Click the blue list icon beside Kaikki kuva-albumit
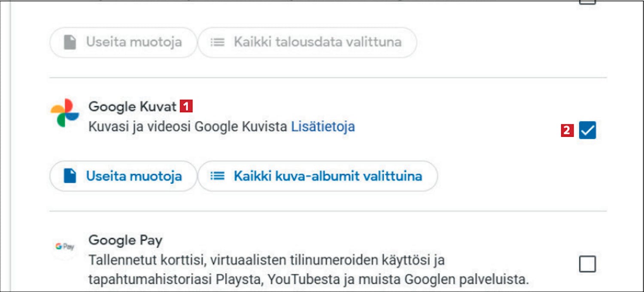 click(217, 176)
